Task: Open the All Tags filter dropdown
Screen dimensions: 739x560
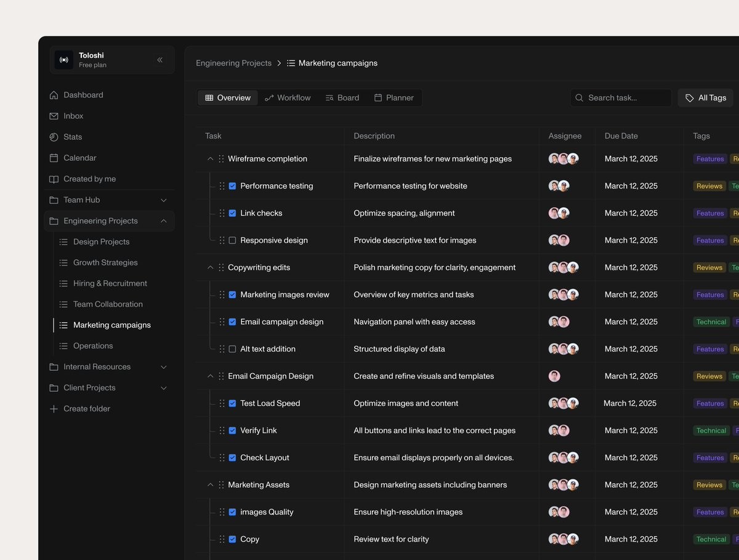Action: [x=706, y=97]
